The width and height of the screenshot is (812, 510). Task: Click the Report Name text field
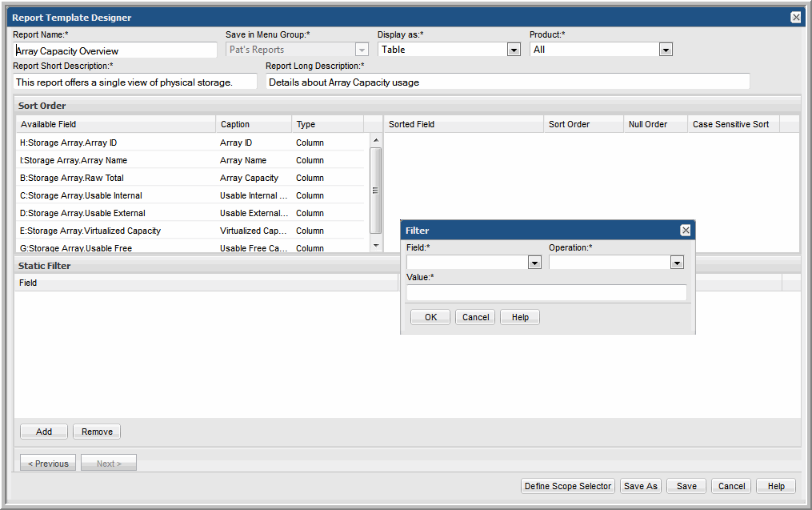(115, 50)
